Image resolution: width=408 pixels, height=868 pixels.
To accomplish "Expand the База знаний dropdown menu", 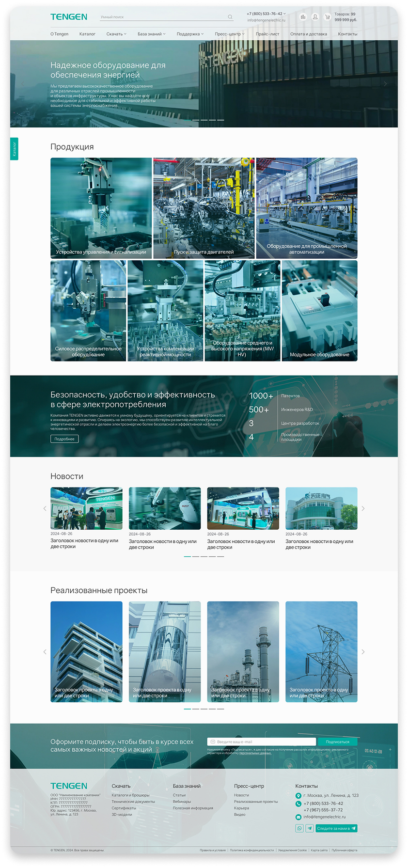I will (151, 34).
